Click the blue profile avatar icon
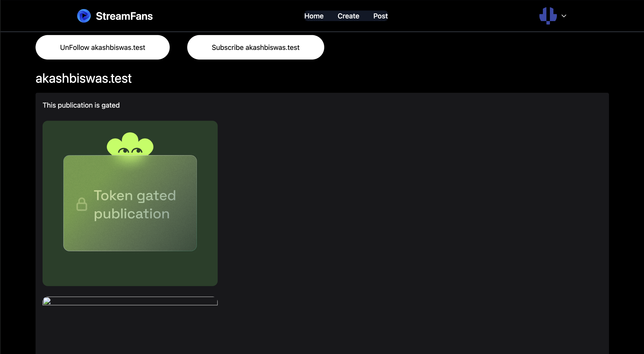 point(548,15)
